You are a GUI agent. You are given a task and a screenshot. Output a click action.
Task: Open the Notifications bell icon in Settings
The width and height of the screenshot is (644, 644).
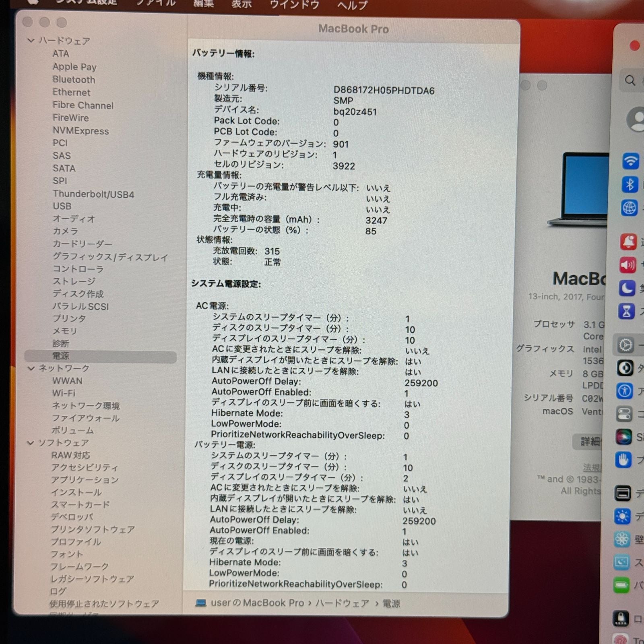(x=628, y=242)
